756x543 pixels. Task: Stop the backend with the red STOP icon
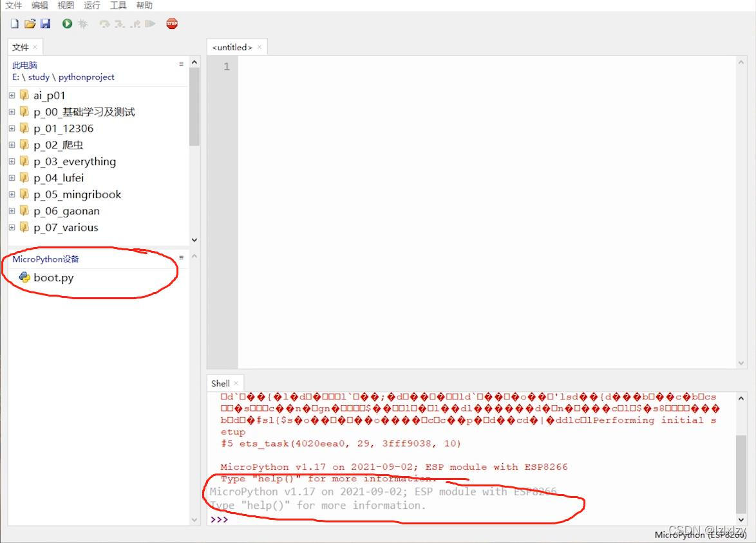pyautogui.click(x=172, y=24)
